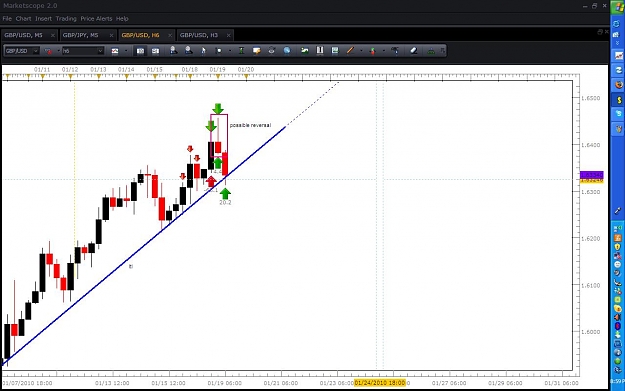Close the GBP/USD, H3 chart tab
Viewport: 625px width, 391px height.
[x=228, y=35]
